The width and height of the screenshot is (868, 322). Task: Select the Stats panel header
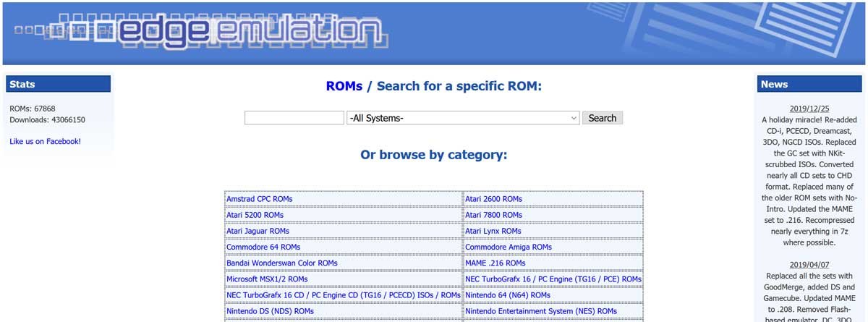[59, 84]
